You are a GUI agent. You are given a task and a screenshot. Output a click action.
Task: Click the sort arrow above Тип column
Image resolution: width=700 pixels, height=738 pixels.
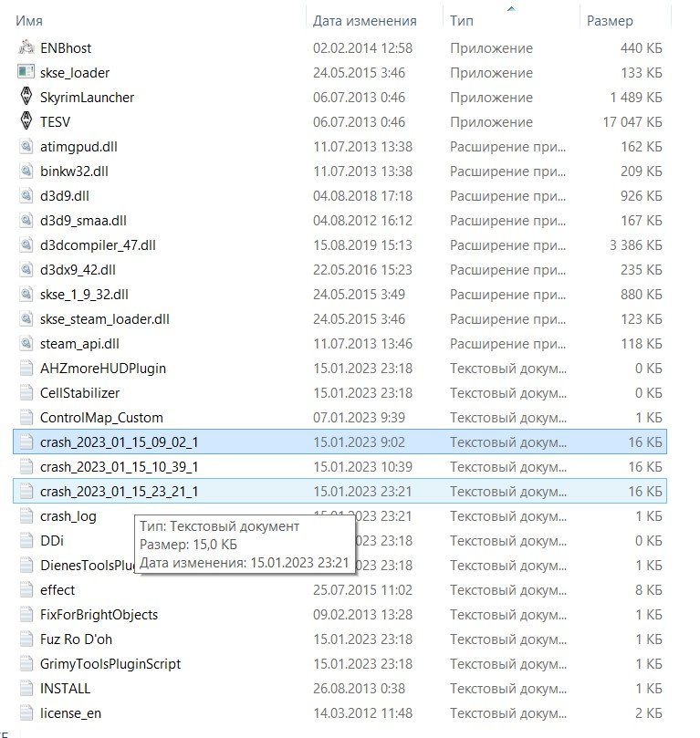tap(510, 8)
